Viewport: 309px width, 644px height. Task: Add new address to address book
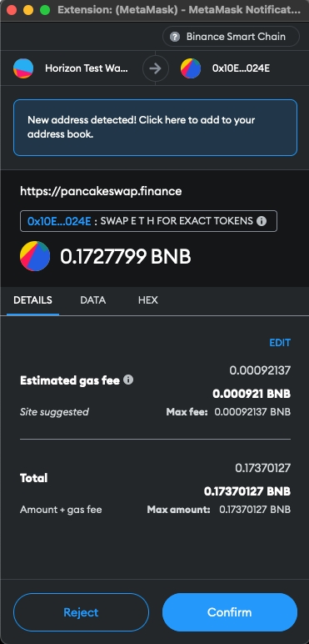tap(155, 128)
